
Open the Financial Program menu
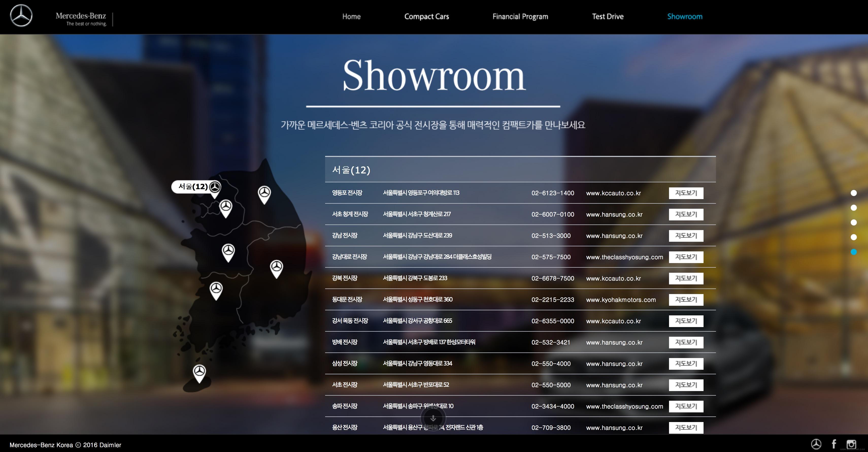pyautogui.click(x=520, y=17)
